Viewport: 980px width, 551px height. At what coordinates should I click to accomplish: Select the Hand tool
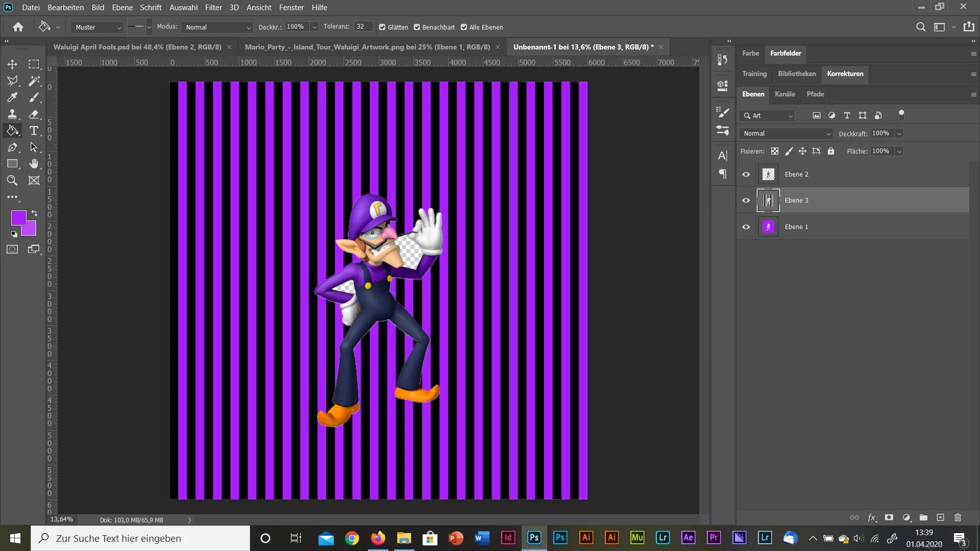[34, 164]
